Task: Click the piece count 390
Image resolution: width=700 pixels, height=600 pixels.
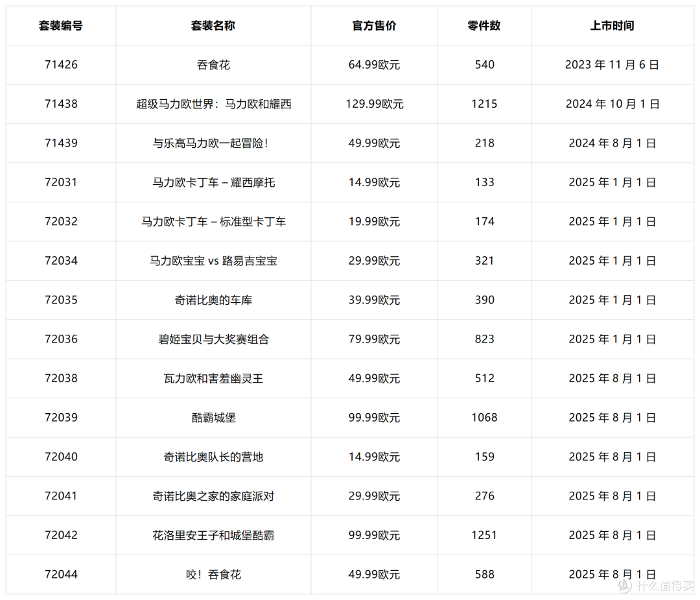Action: click(x=484, y=300)
